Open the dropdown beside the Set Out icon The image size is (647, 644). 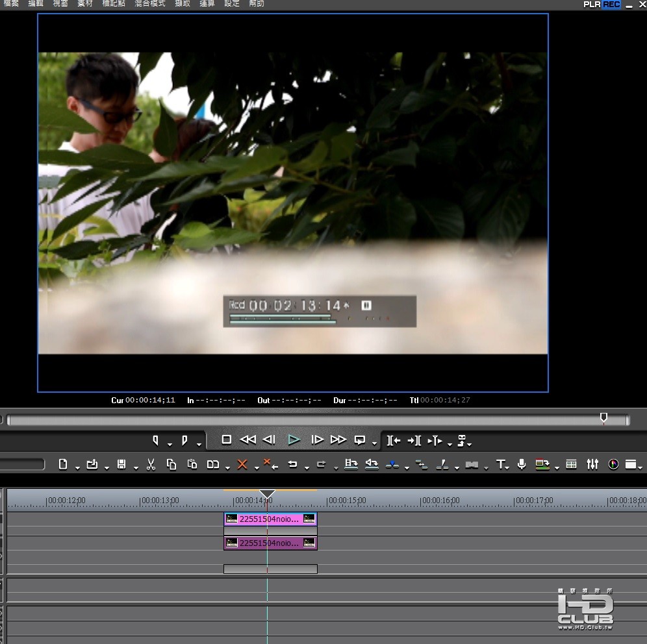click(199, 445)
